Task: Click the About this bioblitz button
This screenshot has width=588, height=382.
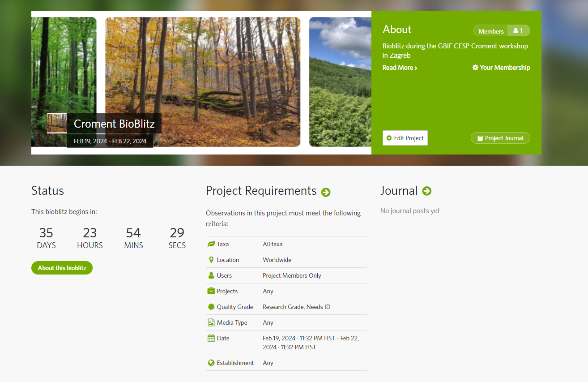Action: click(x=62, y=268)
